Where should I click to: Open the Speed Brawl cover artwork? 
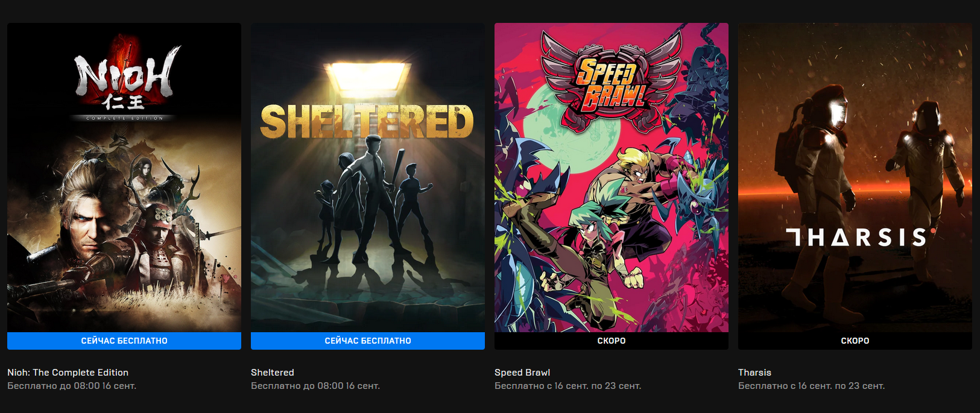612,177
